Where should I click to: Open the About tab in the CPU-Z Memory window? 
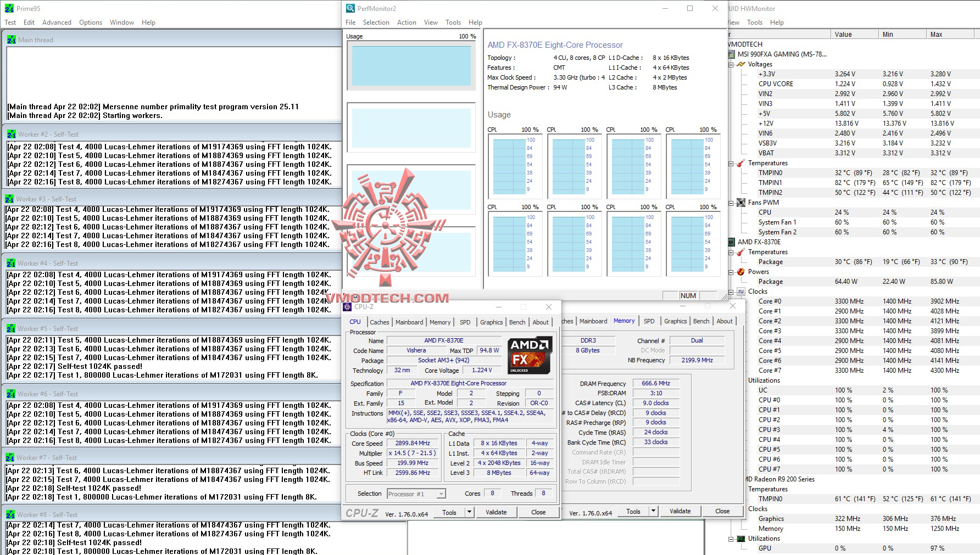(725, 321)
